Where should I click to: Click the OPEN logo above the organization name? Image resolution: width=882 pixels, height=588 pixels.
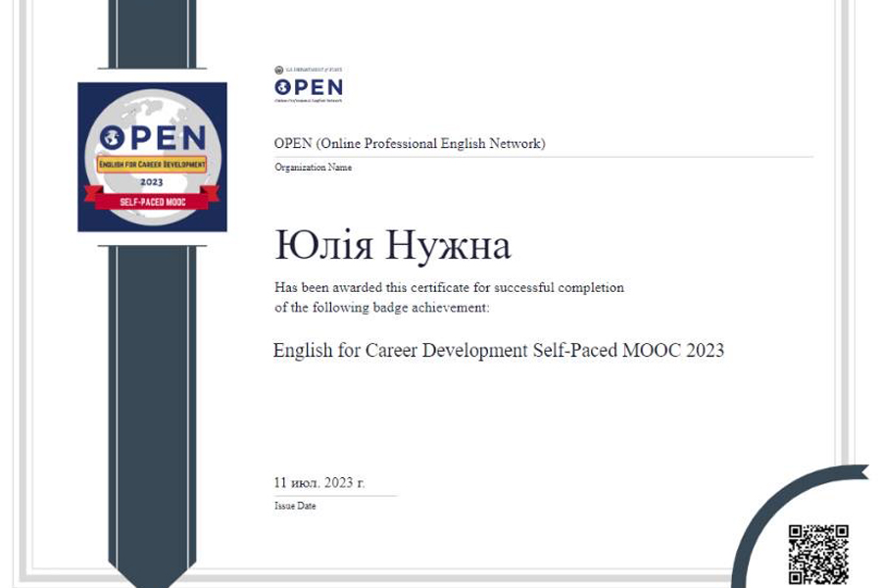(309, 89)
